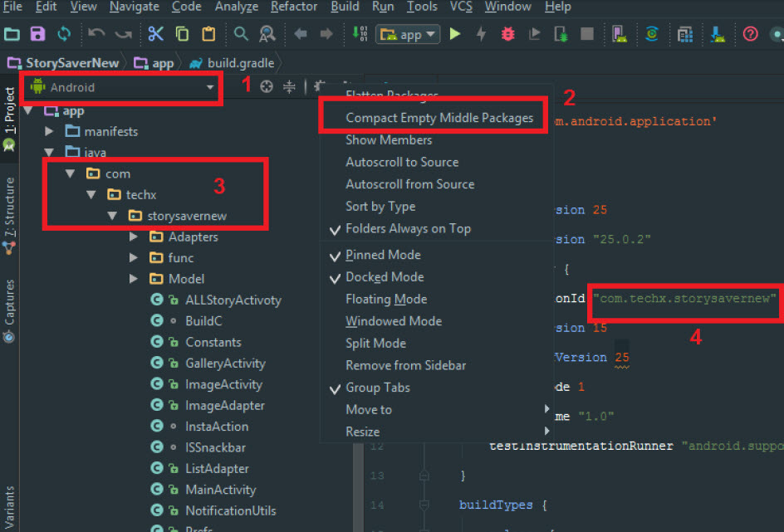The width and height of the screenshot is (784, 532).
Task: Click the Paste clipboard icon
Action: pos(208,34)
